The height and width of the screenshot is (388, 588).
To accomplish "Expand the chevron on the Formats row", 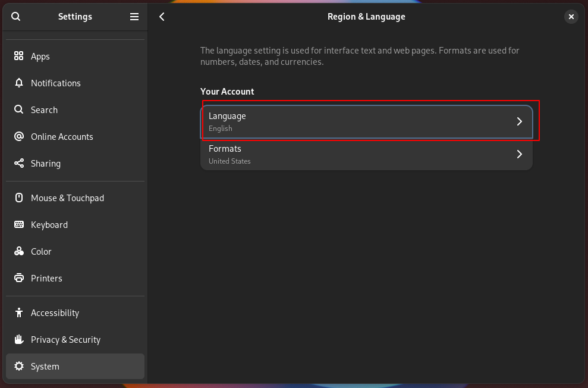I will pyautogui.click(x=519, y=154).
